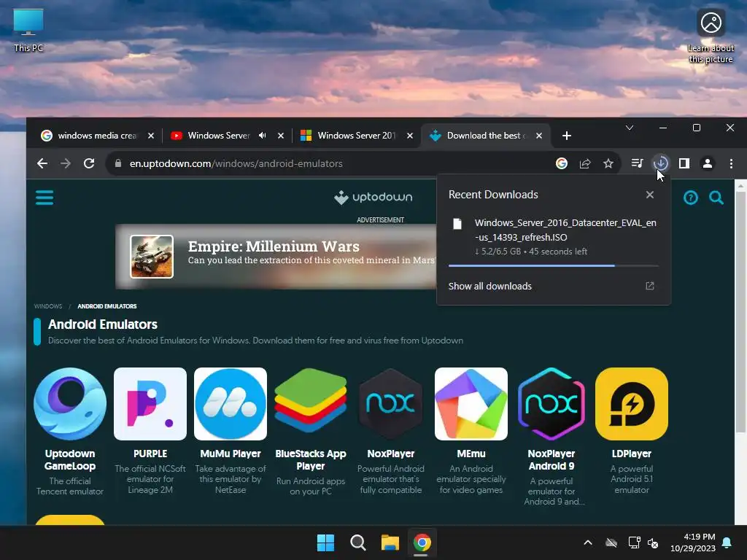The width and height of the screenshot is (747, 560).
Task: Bookmark this tab with the star icon
Action: [608, 163]
